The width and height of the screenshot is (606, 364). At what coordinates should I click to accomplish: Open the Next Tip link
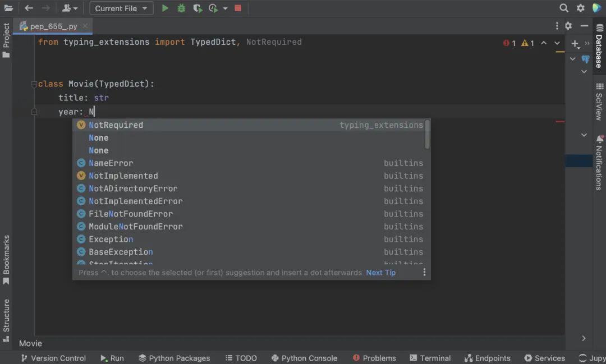(x=380, y=272)
